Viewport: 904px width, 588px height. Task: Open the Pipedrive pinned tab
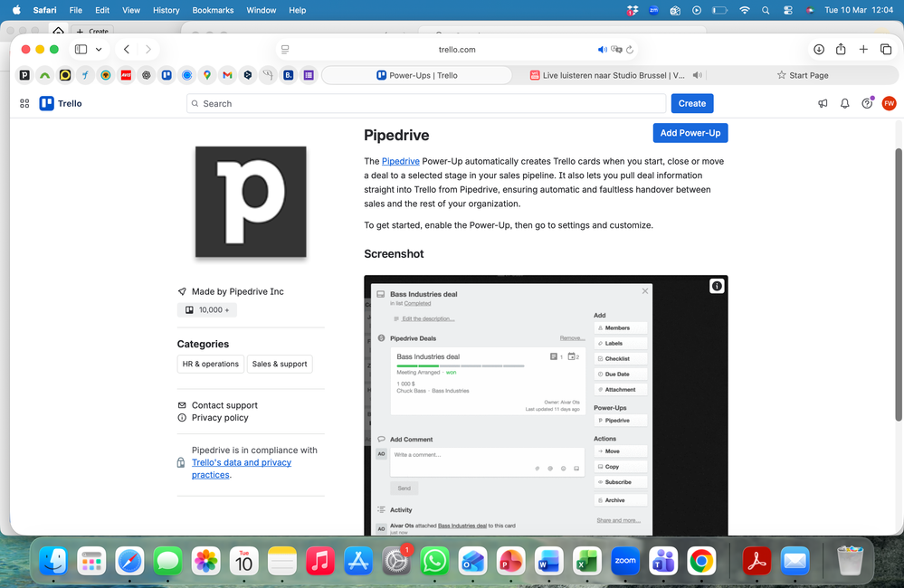click(24, 75)
